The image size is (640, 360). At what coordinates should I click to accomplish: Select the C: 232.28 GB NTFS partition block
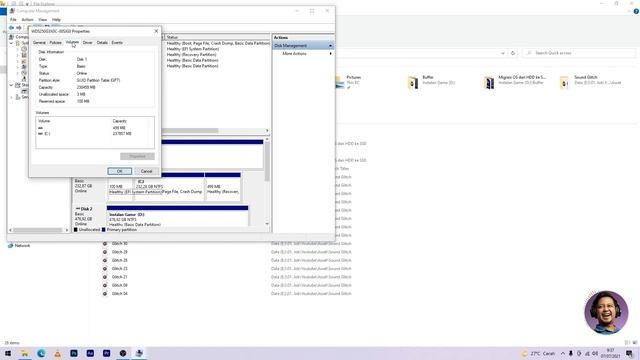tap(169, 186)
